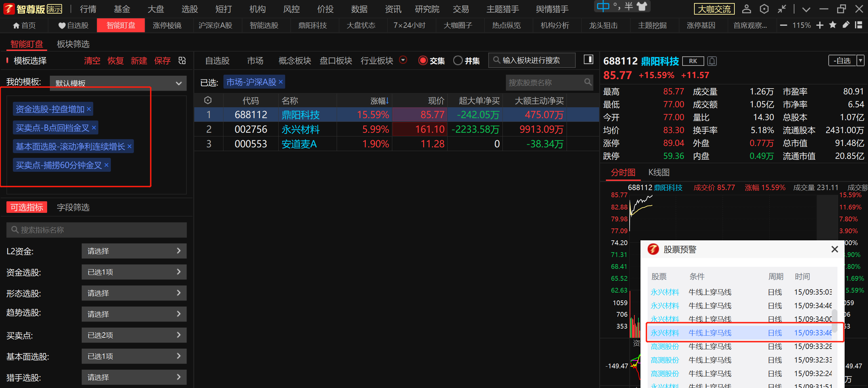Select the 并集 radio button
868x388 pixels.
click(458, 60)
